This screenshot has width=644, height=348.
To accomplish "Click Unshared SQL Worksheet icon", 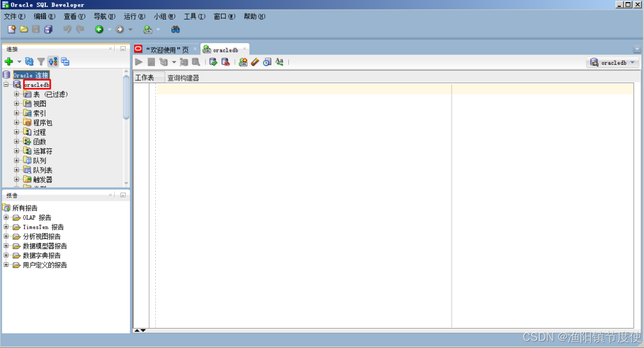I will point(243,62).
